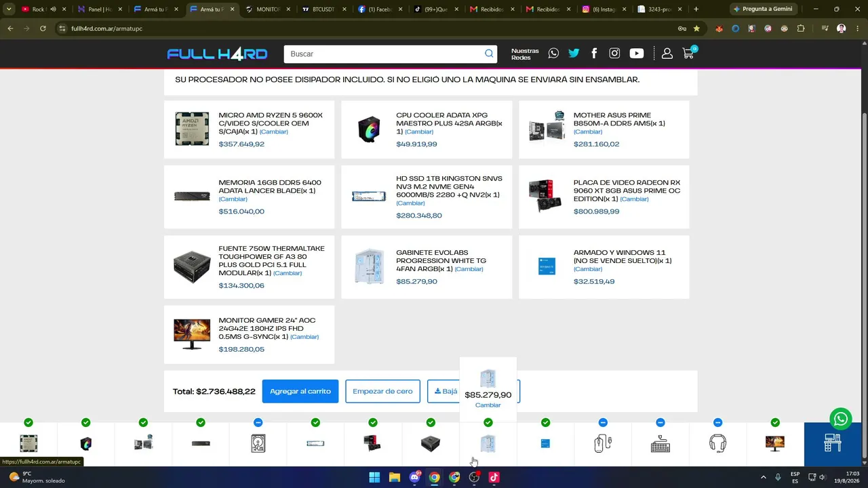This screenshot has width=868, height=488.
Task: Bookmark this page with the star icon
Action: [696, 28]
